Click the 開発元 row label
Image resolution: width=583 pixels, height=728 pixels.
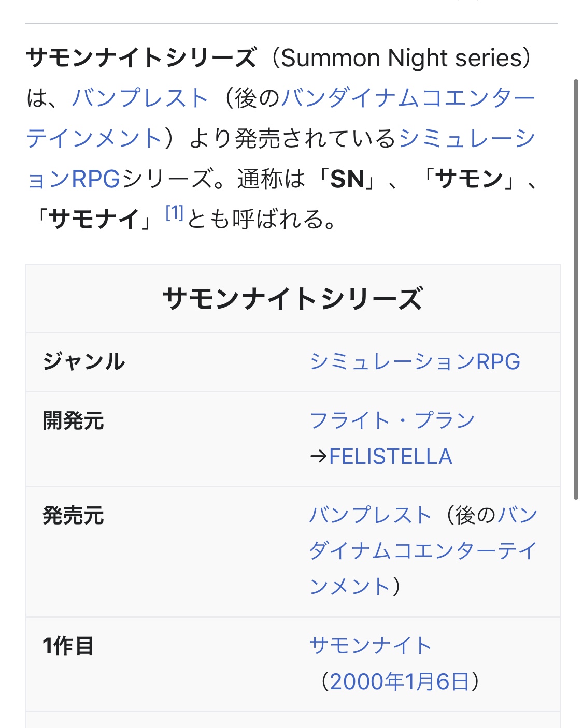pyautogui.click(x=74, y=421)
